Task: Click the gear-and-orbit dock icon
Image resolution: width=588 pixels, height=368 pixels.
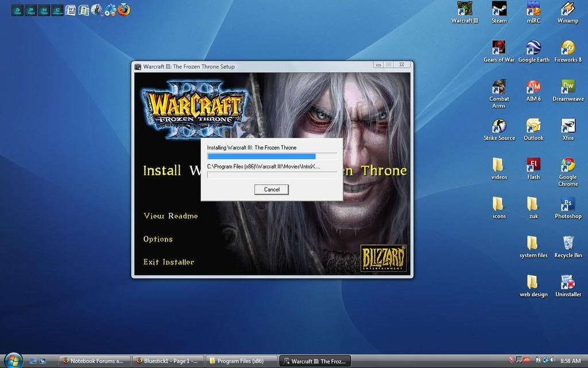Action: (x=110, y=10)
